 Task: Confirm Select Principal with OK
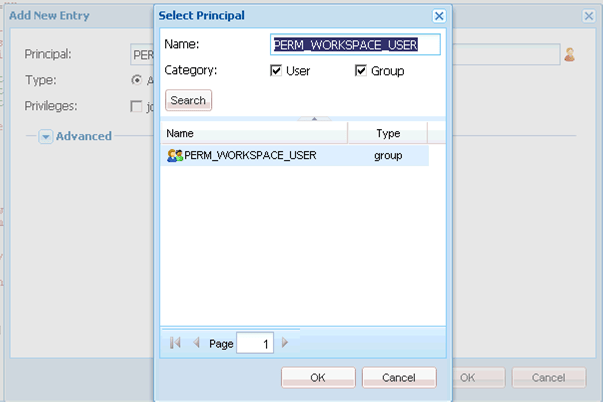tap(318, 377)
